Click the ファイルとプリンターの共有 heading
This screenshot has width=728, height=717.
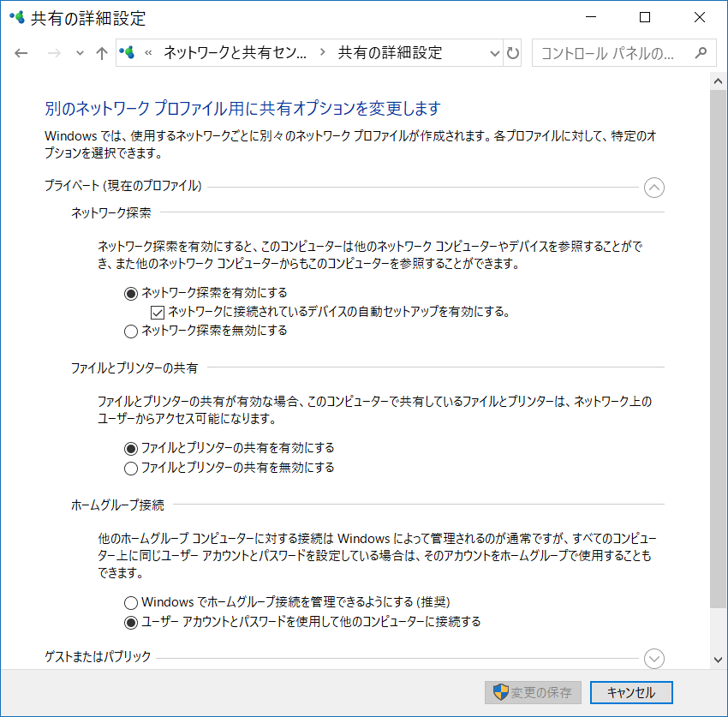134,367
